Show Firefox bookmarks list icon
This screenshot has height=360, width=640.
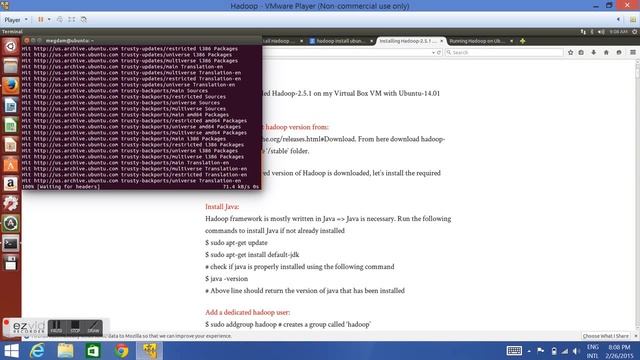tap(581, 53)
